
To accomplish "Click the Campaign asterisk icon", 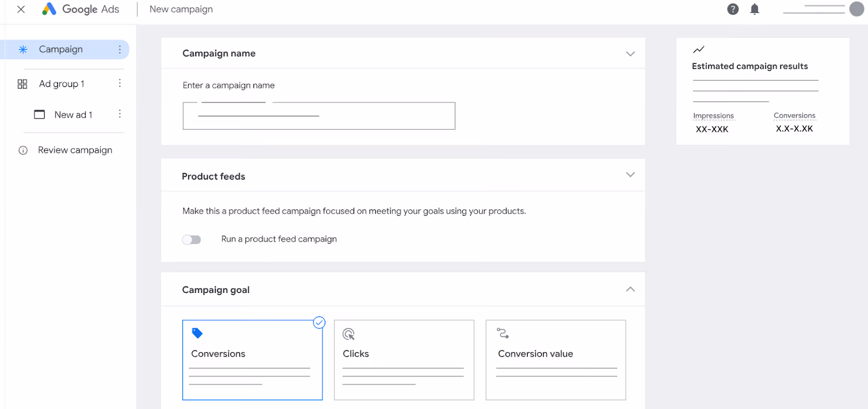I will (x=23, y=49).
